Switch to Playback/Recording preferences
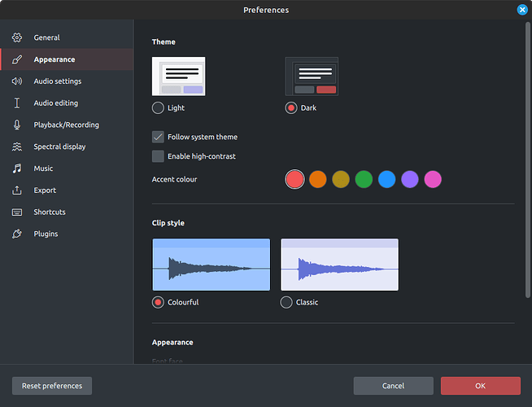 [x=67, y=125]
